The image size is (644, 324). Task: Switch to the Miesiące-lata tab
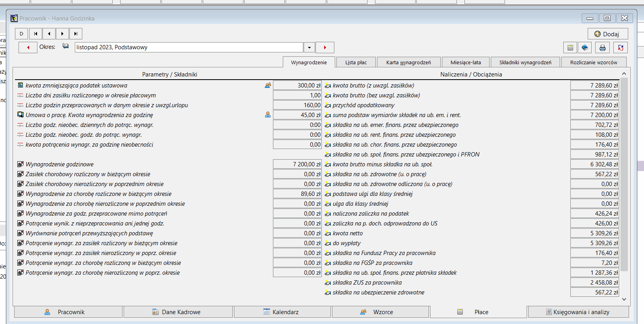(x=466, y=62)
